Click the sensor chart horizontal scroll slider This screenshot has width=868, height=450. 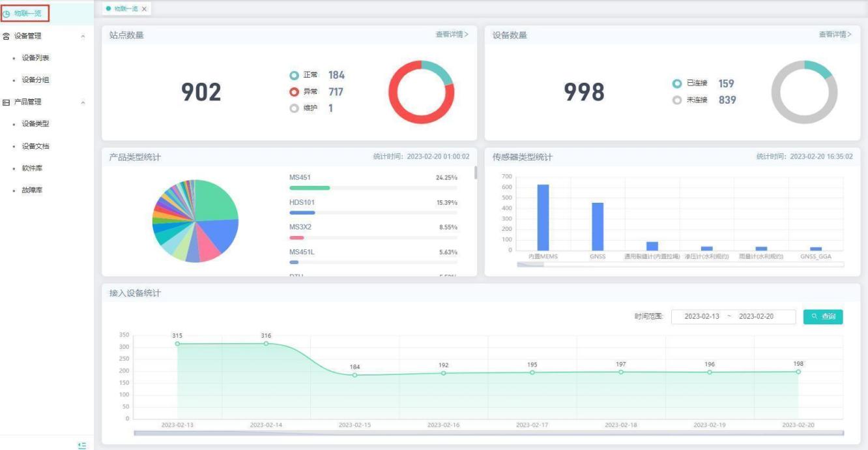point(530,265)
